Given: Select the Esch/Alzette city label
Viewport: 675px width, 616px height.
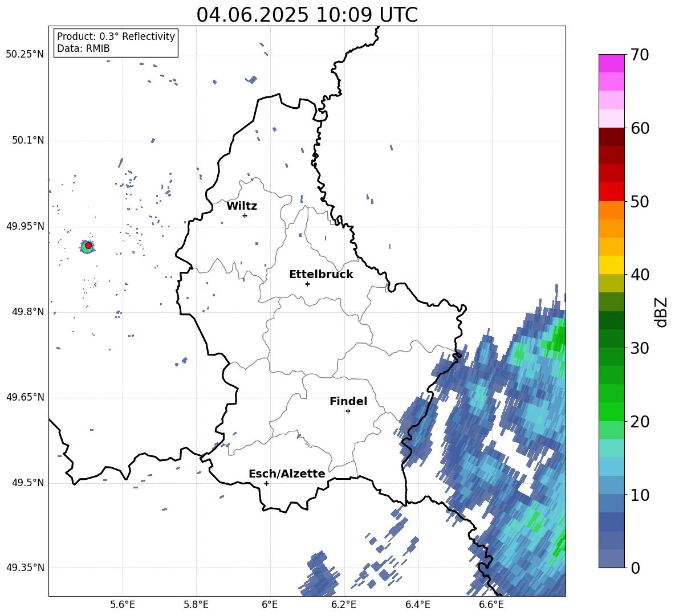Looking at the screenshot, I should [287, 474].
